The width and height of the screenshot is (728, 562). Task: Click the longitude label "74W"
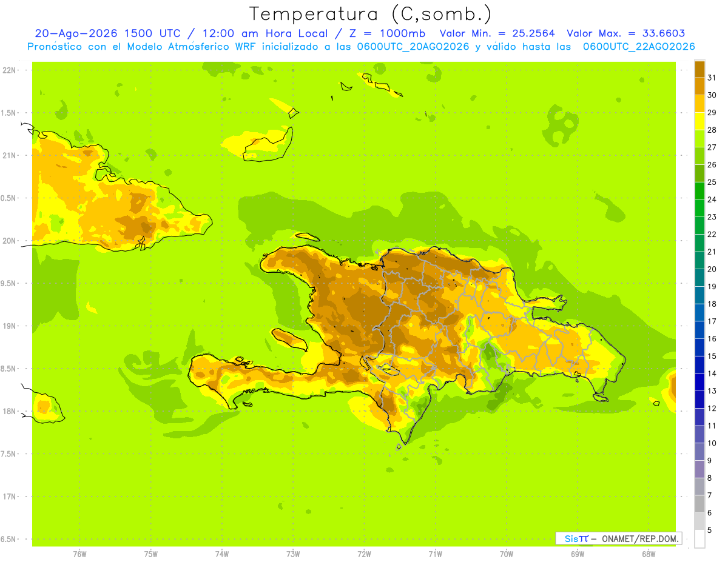(x=222, y=554)
